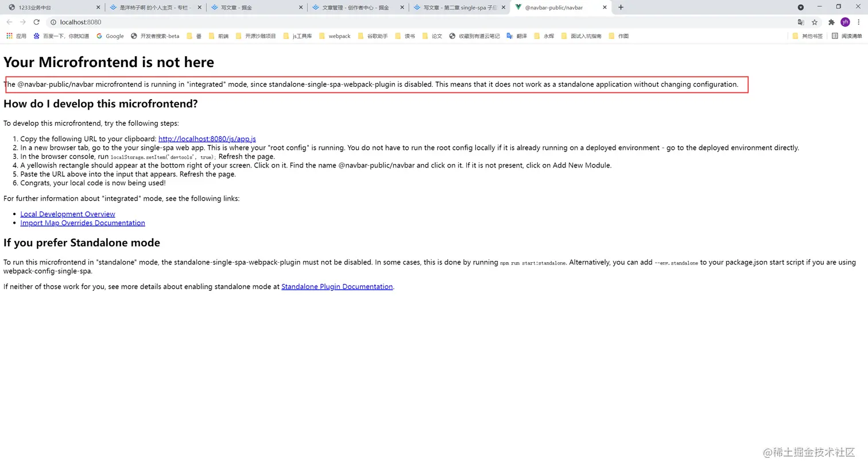
Task: Click the translate page icon in address bar
Action: click(801, 22)
